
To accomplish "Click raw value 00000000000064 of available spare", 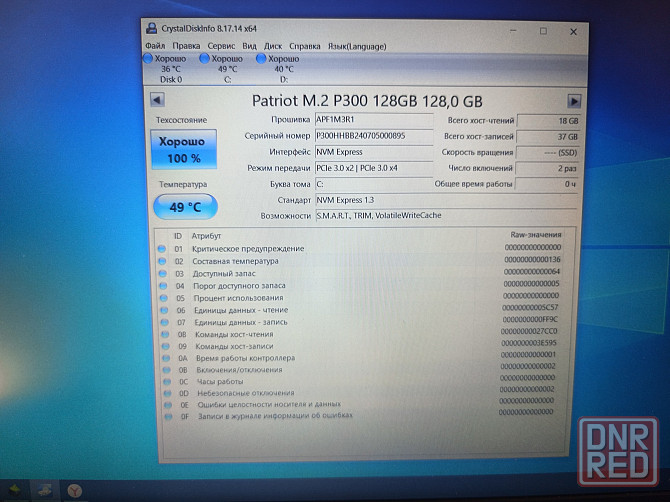I will pos(532,271).
